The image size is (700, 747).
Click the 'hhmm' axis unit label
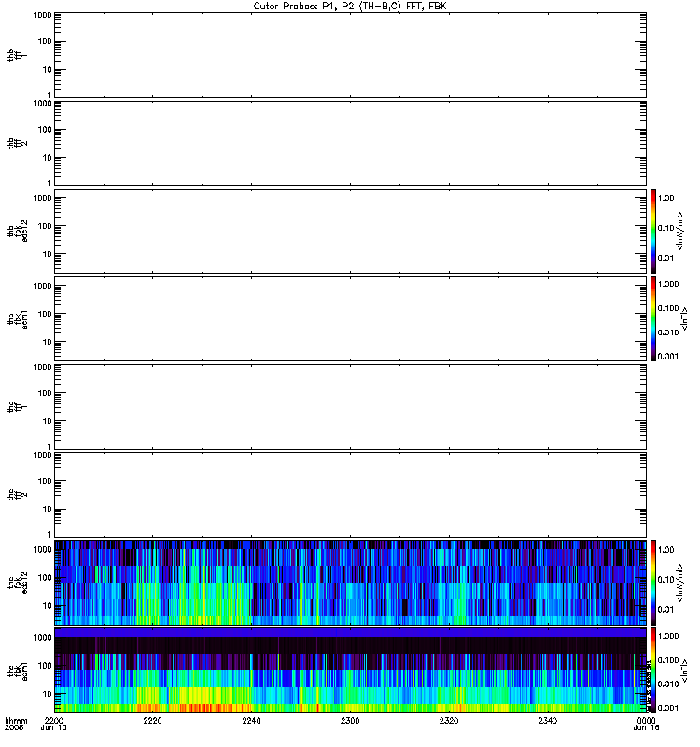[16, 720]
